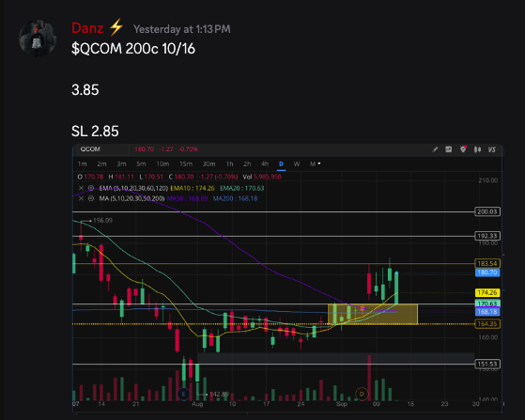Click the green 170.63 EMA20 price tag

point(487,303)
